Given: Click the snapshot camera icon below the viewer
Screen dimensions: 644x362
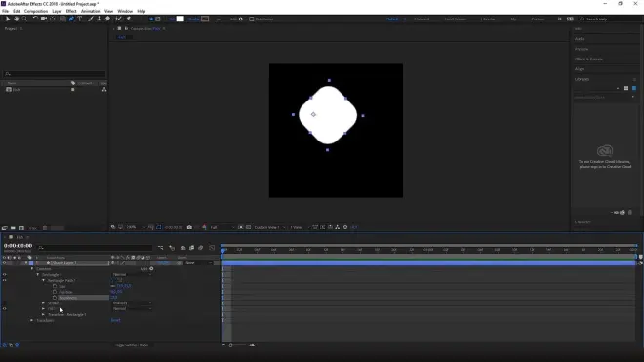Looking at the screenshot, I should [x=189, y=227].
